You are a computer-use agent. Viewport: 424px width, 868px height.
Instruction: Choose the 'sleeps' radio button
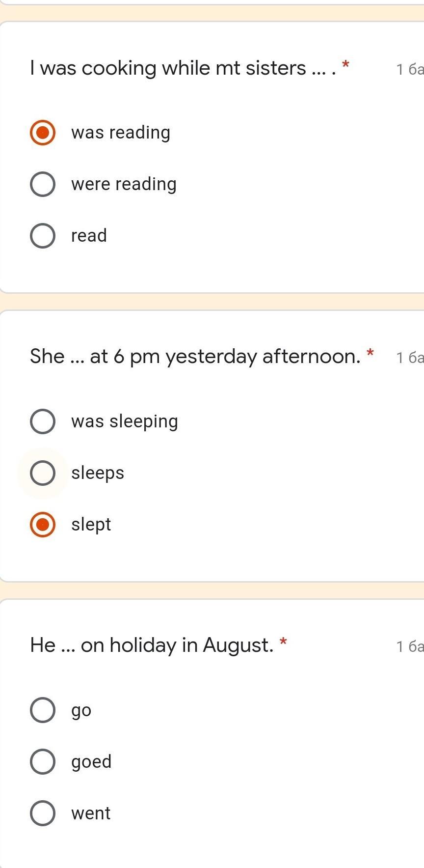(x=43, y=473)
